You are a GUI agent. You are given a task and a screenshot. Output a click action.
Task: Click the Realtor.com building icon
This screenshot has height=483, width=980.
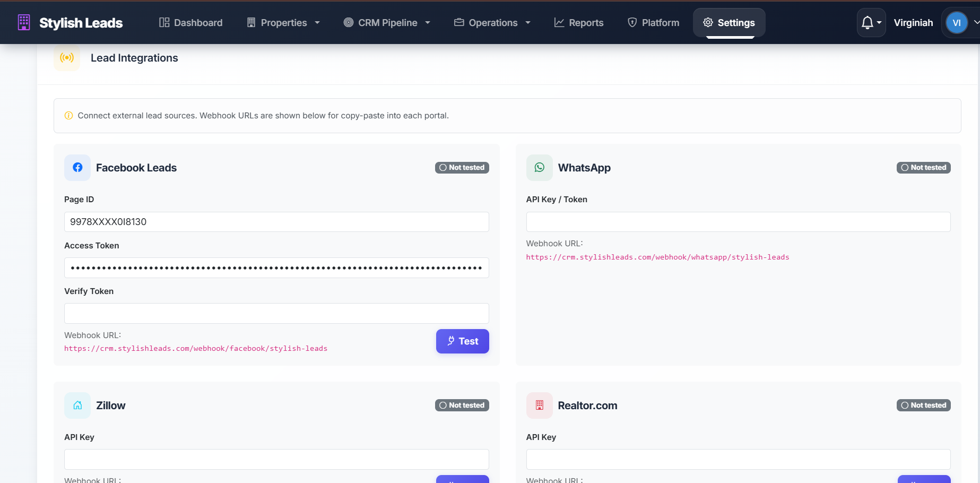(x=539, y=406)
